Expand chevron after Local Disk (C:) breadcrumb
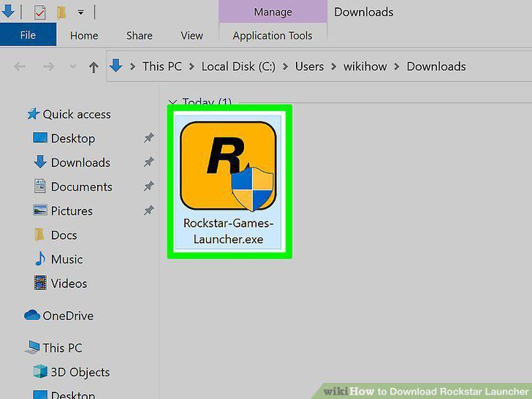The image size is (532, 399). tap(285, 66)
